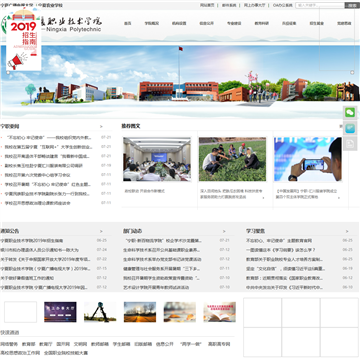Open the 2019 招生指南 floating banner
Viewport: 360px width, 360px height.
coord(24,39)
